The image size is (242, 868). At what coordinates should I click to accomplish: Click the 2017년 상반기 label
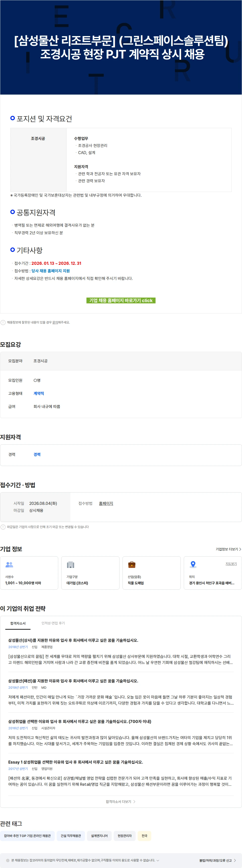click(18, 769)
